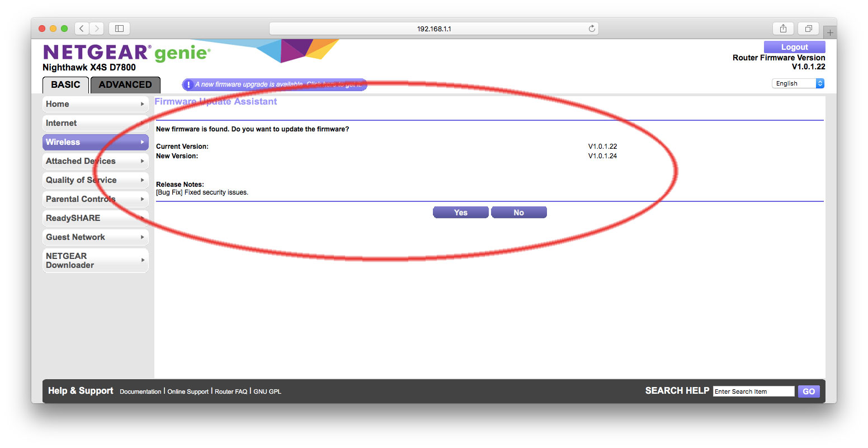Open the Router FAQ link
The width and height of the screenshot is (868, 448).
coord(231,392)
